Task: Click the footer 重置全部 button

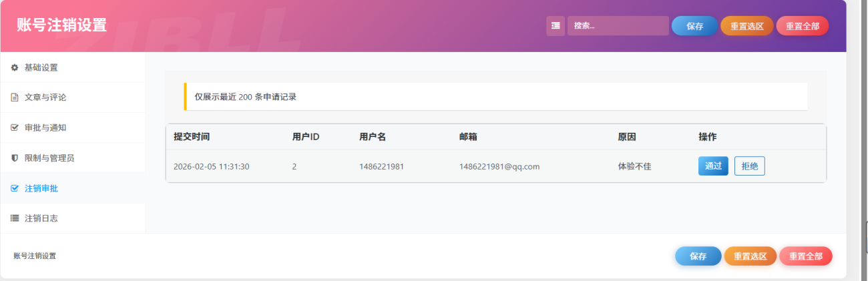Action: pos(805,256)
